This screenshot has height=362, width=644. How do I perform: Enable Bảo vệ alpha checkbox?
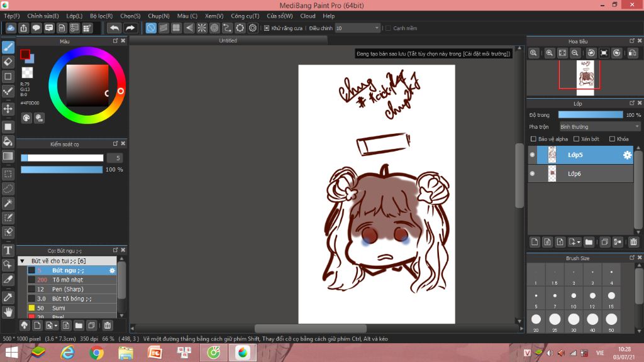[x=533, y=139]
